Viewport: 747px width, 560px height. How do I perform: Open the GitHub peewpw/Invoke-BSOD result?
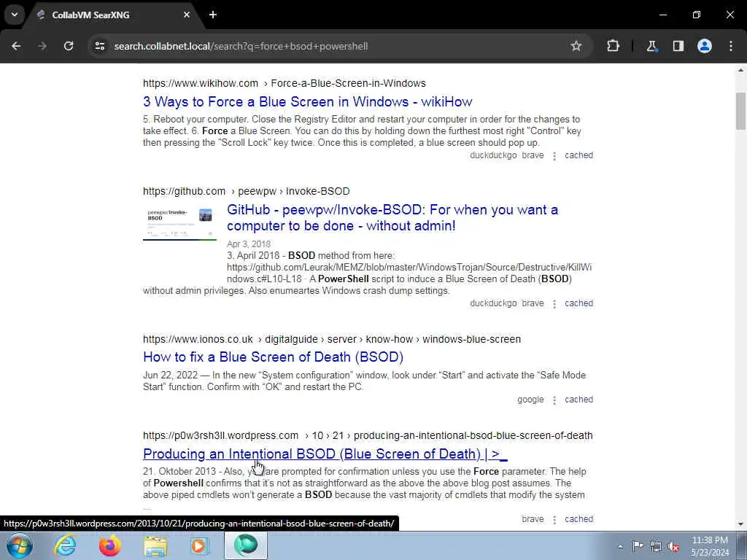coord(392,217)
